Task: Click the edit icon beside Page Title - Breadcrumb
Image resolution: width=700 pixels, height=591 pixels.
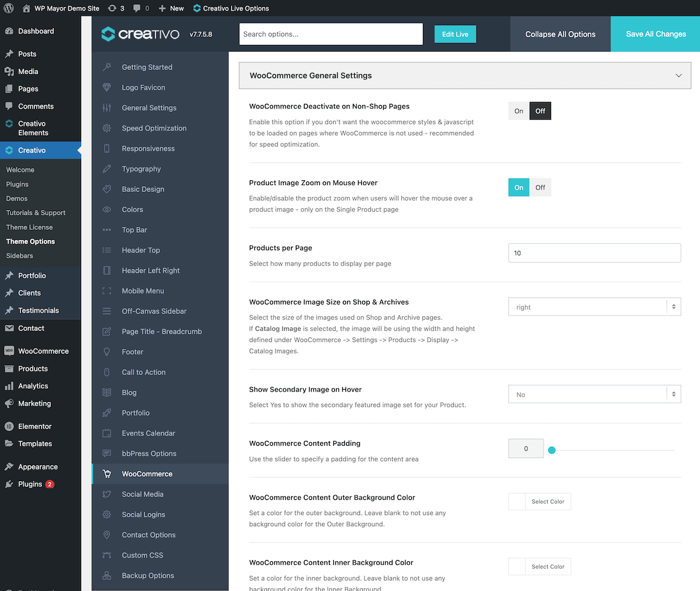Action: tap(107, 331)
